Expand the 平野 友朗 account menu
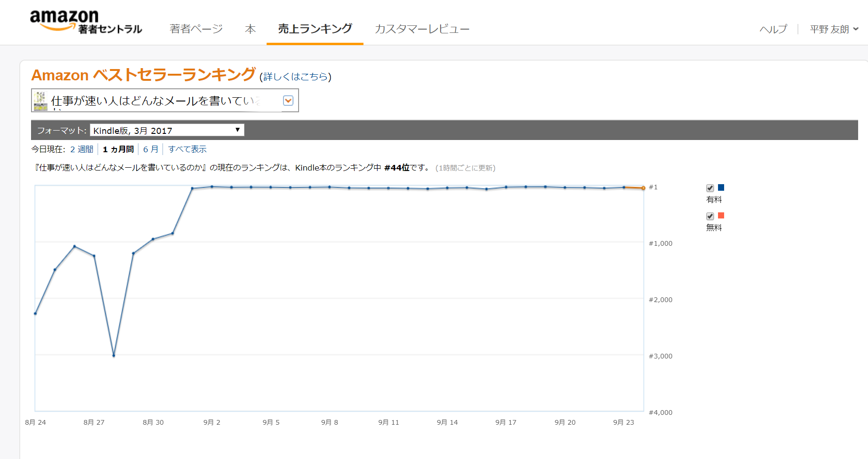This screenshot has width=868, height=459. (834, 29)
